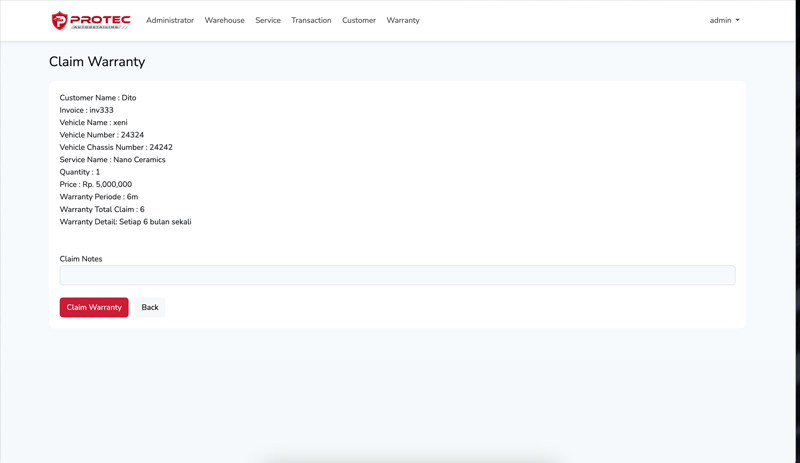The image size is (800, 463).
Task: Click the Warranty Periode : 6m text
Action: tap(99, 197)
